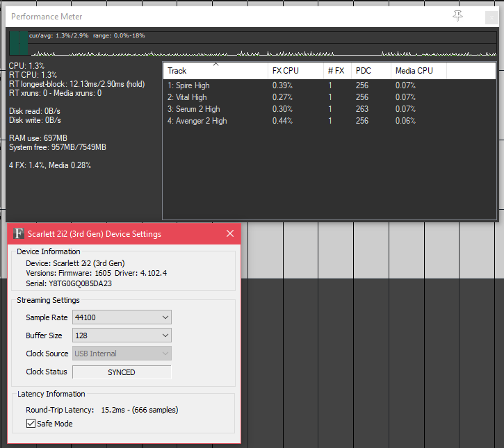Select the '4: Avenger 2 High' track row
The image size is (504, 448).
[329, 121]
